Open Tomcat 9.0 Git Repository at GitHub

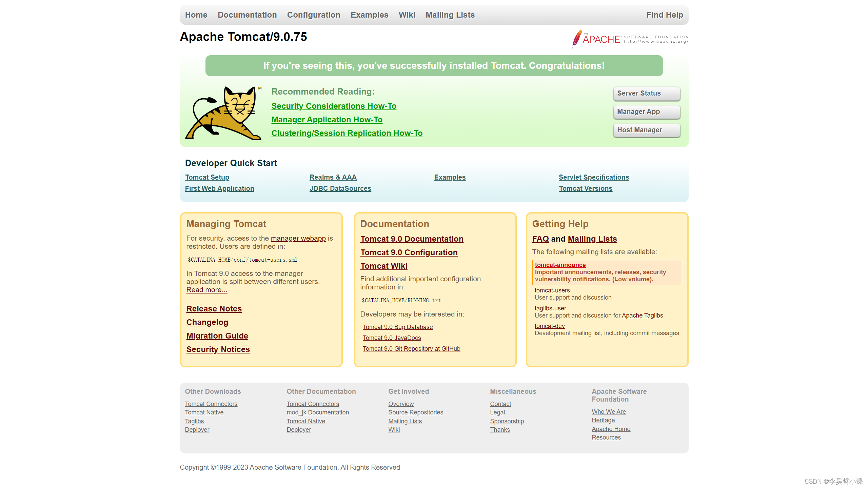point(411,349)
